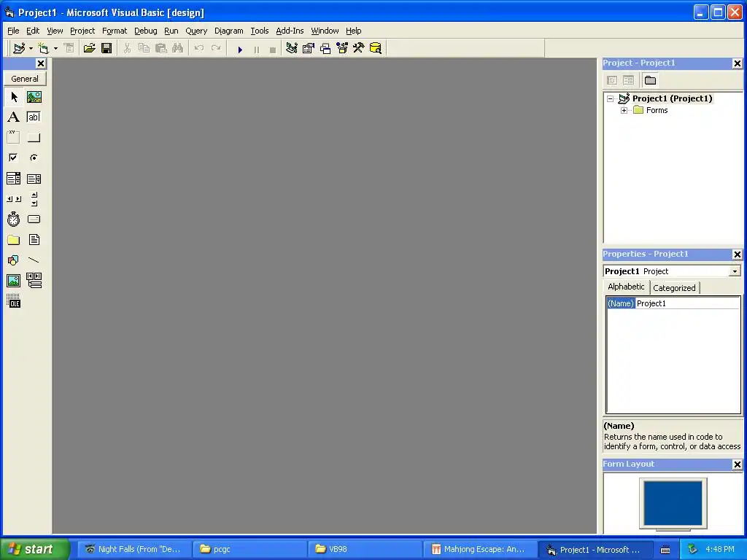747x560 pixels.
Task: Show the Properties Window via its toolbar icon
Action: click(x=309, y=48)
